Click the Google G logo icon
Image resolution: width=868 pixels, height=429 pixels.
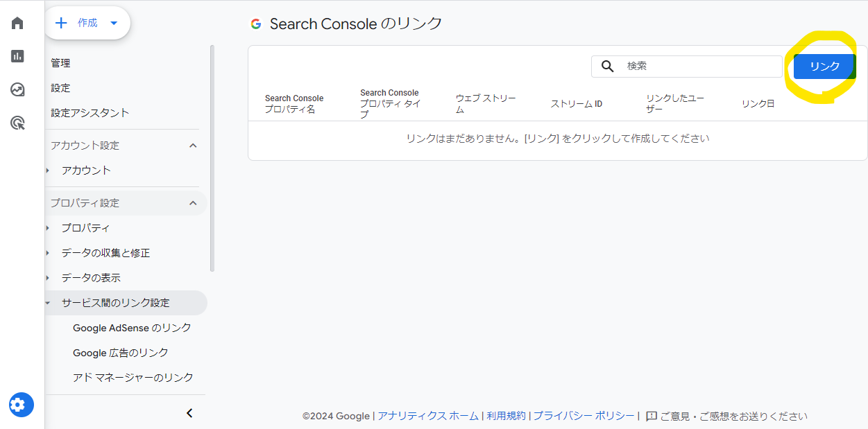256,24
